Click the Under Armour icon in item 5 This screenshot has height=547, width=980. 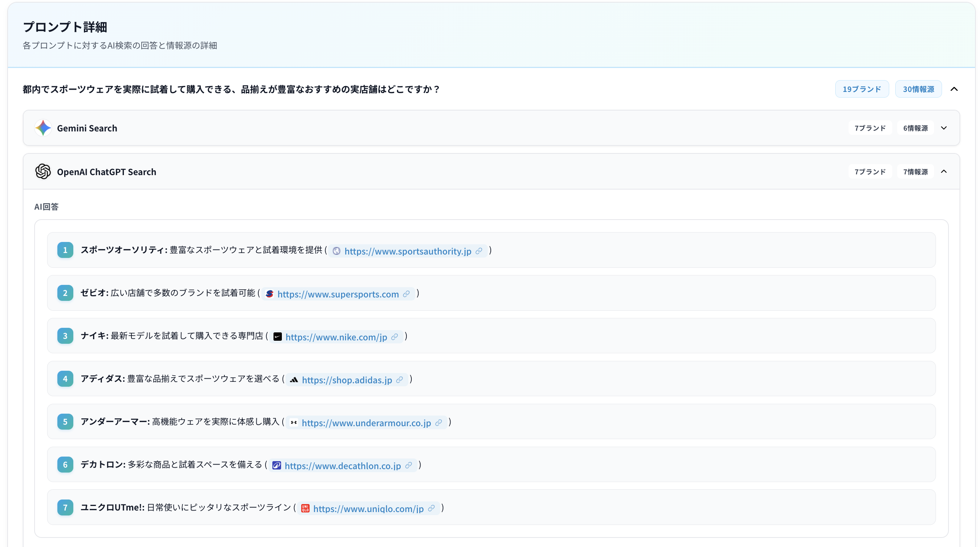coord(294,422)
